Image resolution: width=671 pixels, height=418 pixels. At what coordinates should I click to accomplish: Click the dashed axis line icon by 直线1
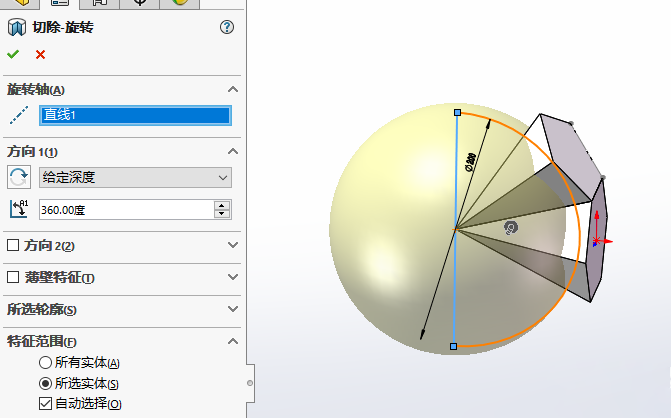pyautogui.click(x=18, y=115)
